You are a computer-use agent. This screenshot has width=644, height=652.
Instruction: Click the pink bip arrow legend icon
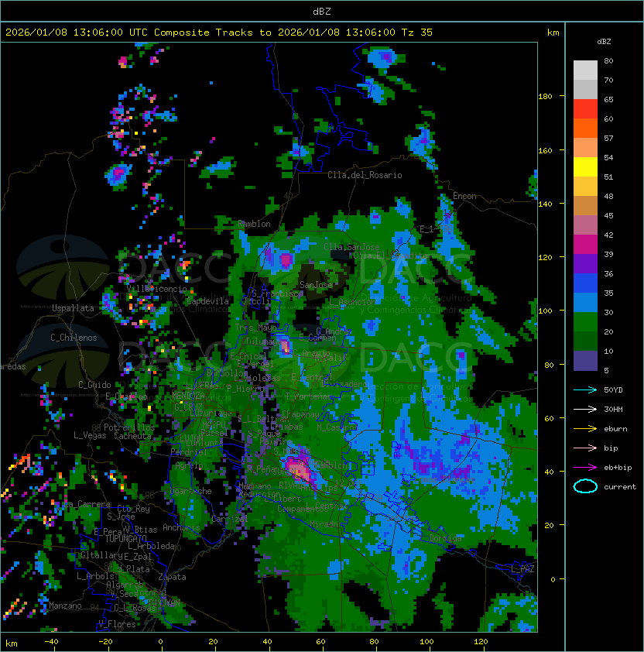tap(585, 448)
